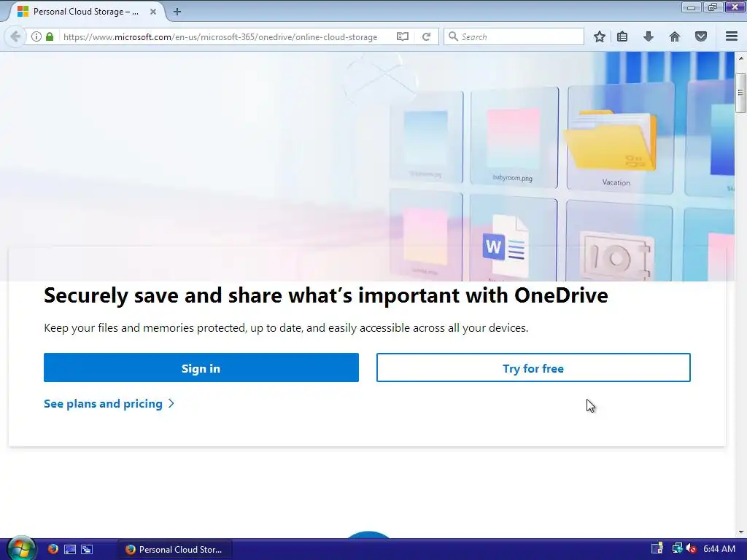The image size is (747, 560).
Task: Reload the page with the refresh icon
Action: tap(426, 36)
